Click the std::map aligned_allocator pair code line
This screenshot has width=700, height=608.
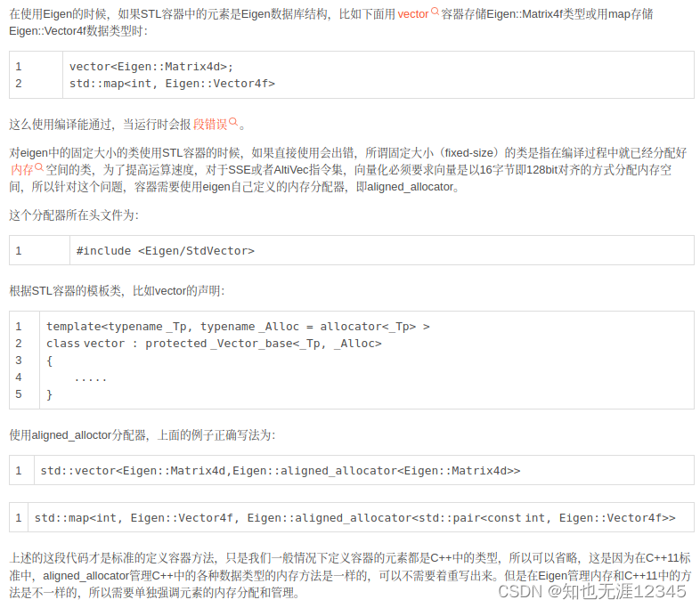pyautogui.click(x=355, y=518)
